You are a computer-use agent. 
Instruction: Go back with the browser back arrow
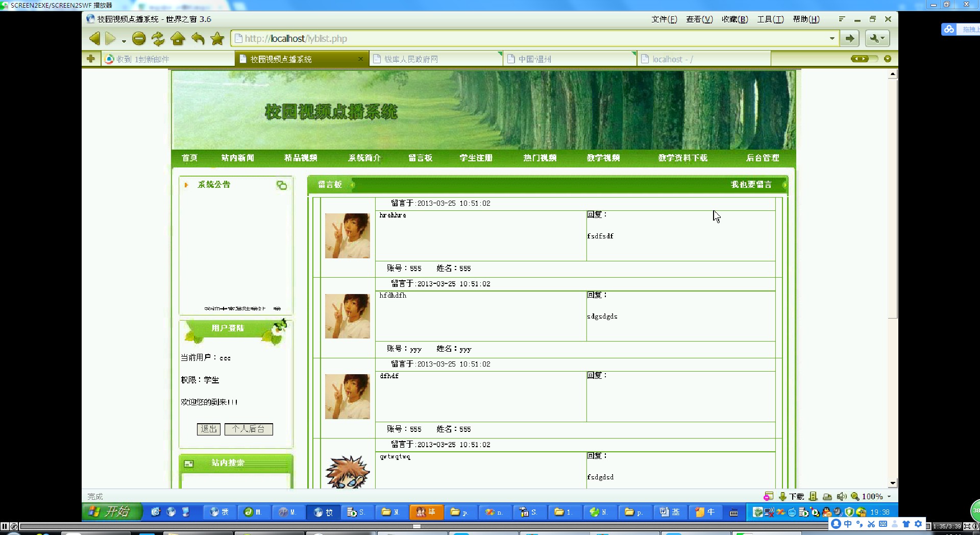(94, 38)
